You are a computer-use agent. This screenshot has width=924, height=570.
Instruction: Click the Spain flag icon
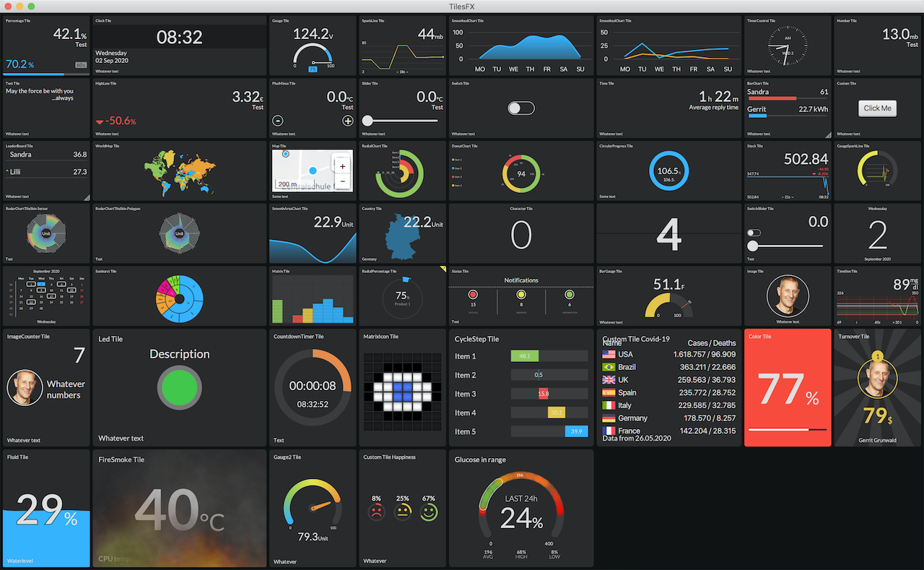609,392
